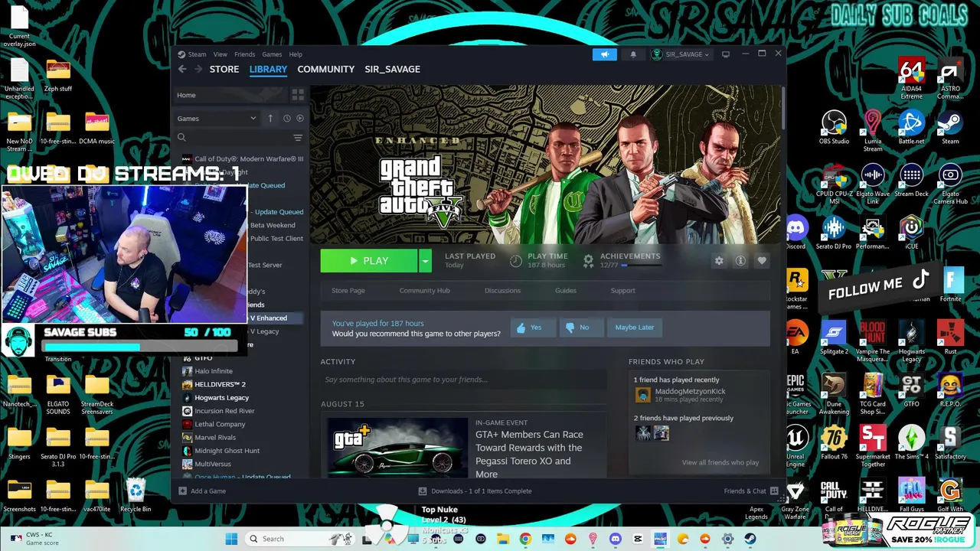This screenshot has height=551, width=980.
Task: Choose Maybe Later on recommendation prompt
Action: point(635,328)
